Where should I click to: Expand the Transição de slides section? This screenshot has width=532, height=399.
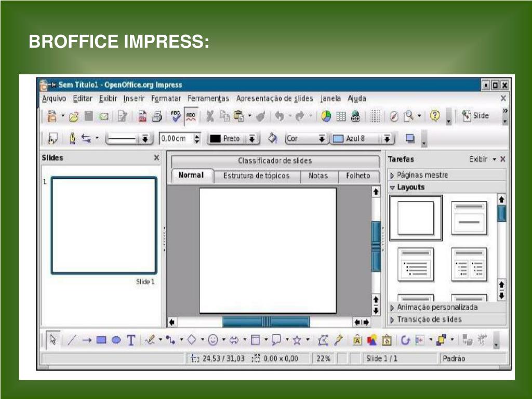[446, 320]
